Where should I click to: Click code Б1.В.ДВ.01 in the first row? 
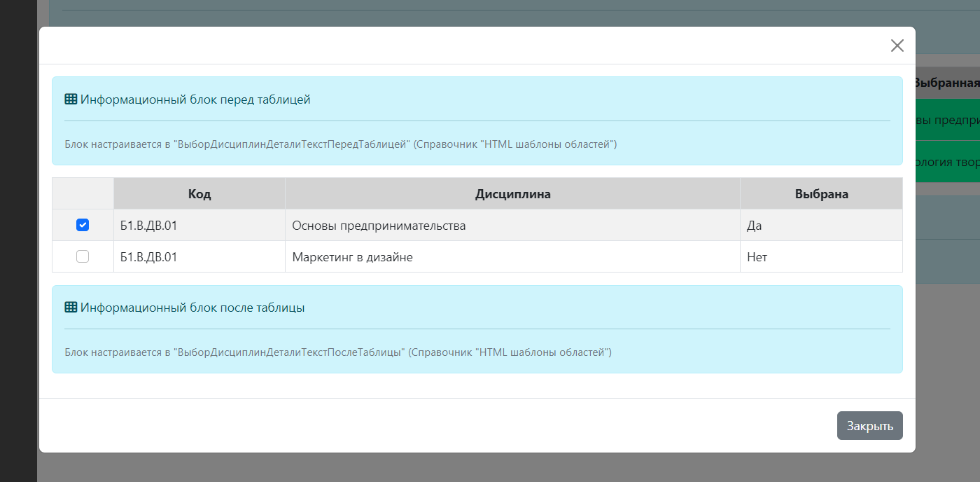[148, 226]
